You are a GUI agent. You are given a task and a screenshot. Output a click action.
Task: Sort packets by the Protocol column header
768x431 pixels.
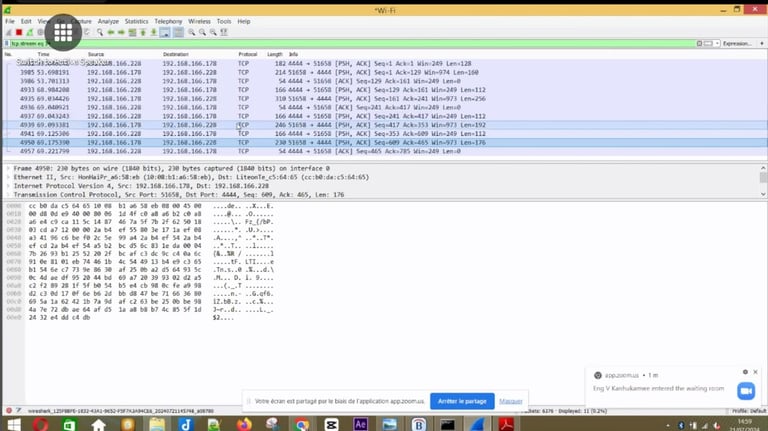point(248,54)
